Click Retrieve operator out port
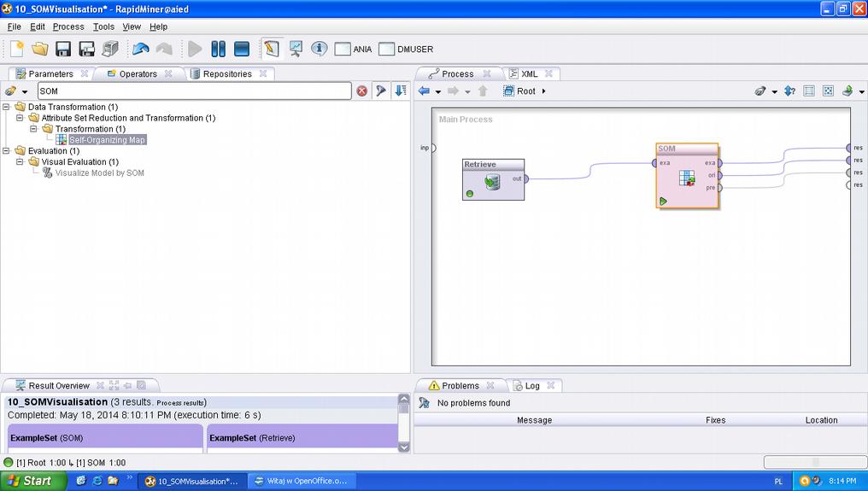The width and height of the screenshot is (868, 491). (x=526, y=178)
